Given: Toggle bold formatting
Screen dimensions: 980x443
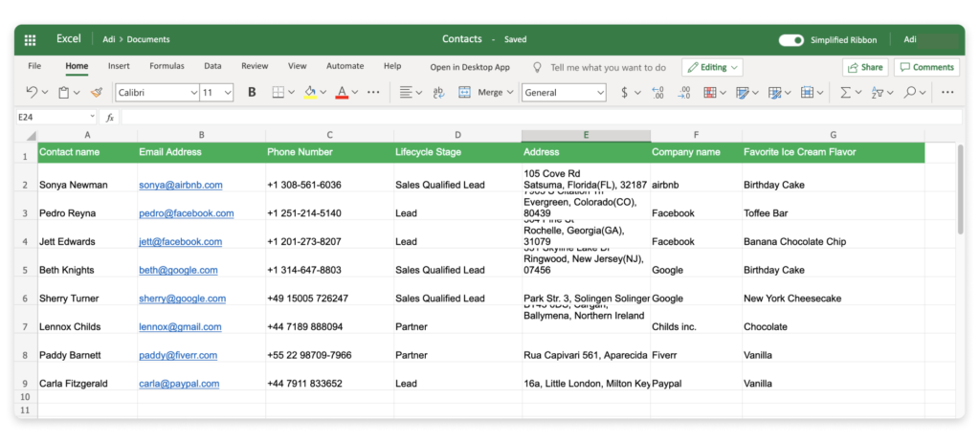Looking at the screenshot, I should pos(252,93).
